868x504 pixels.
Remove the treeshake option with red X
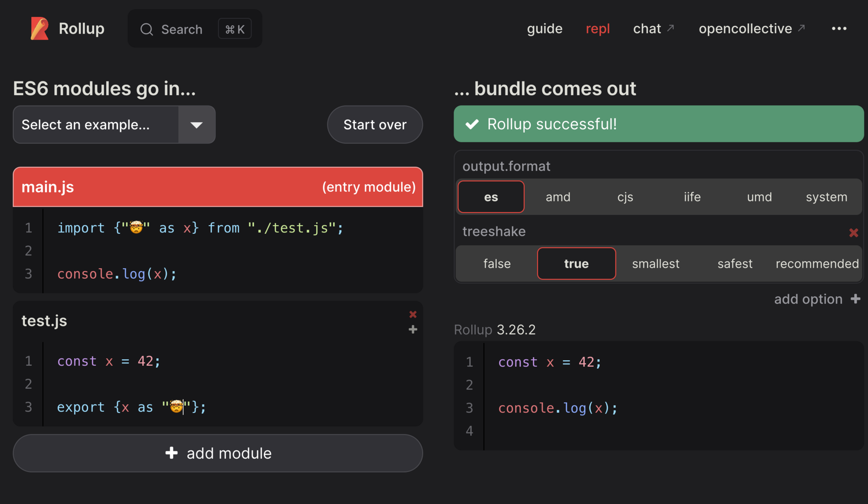[x=853, y=233]
